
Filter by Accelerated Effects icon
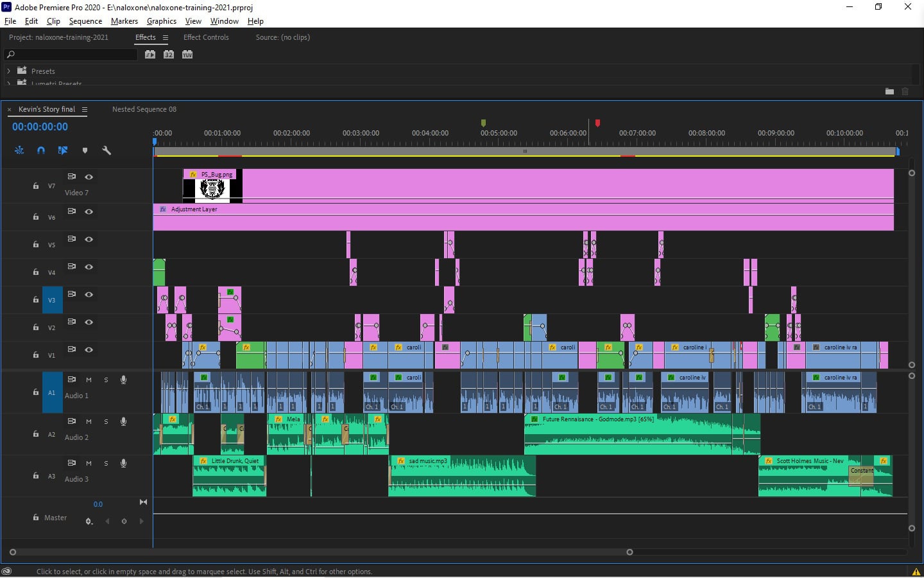(x=150, y=55)
